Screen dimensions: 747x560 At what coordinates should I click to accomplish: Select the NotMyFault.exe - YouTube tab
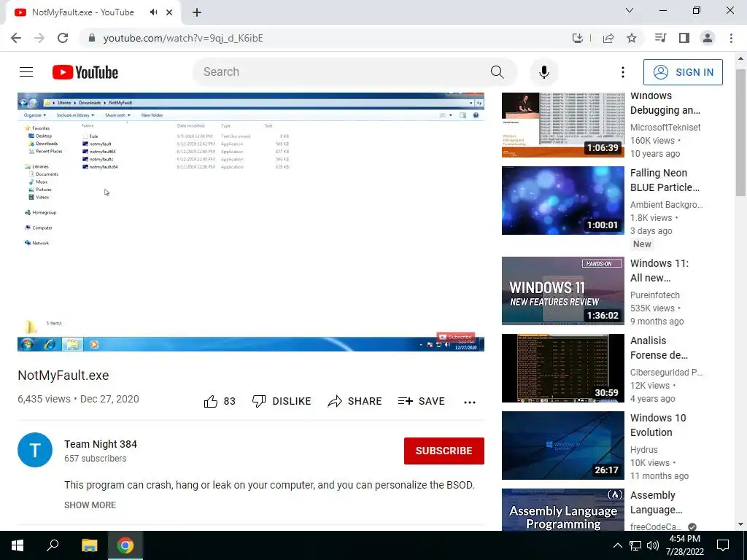click(x=93, y=12)
